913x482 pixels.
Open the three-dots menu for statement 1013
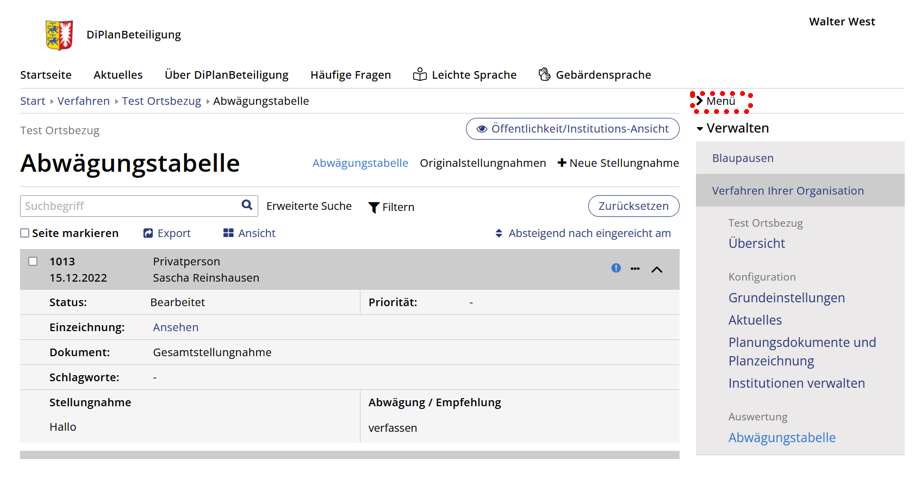635,269
